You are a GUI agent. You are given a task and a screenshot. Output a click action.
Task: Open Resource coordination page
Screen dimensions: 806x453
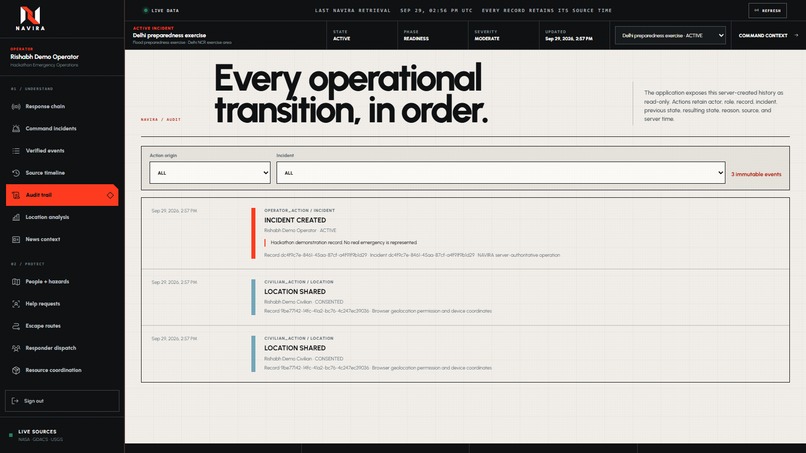(62, 370)
